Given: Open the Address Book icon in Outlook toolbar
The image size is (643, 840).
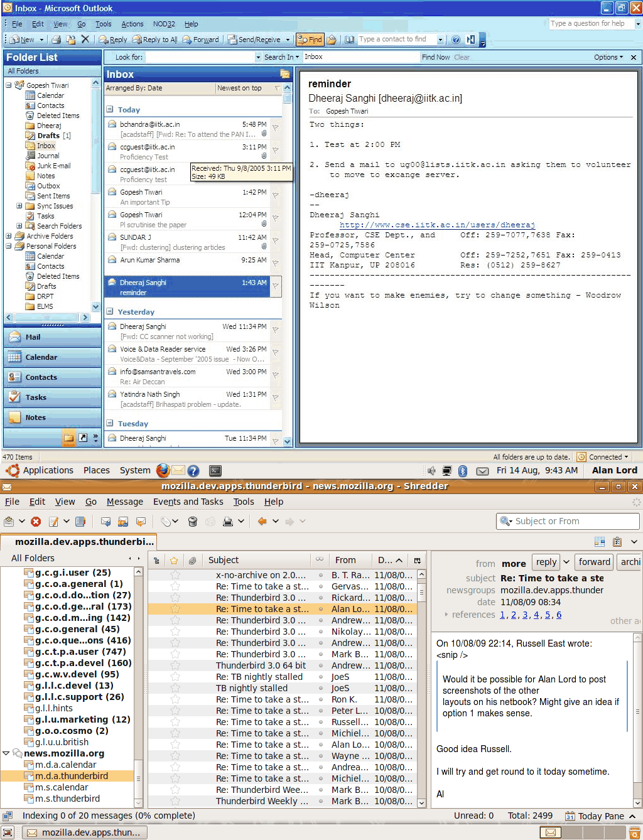Looking at the screenshot, I should pos(349,40).
